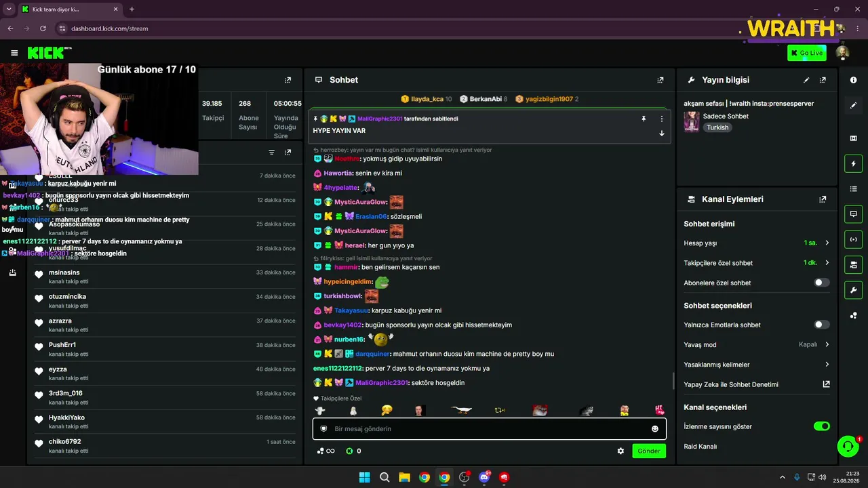Open Windows Start menu
Viewport: 868px width, 488px height.
coord(364,477)
